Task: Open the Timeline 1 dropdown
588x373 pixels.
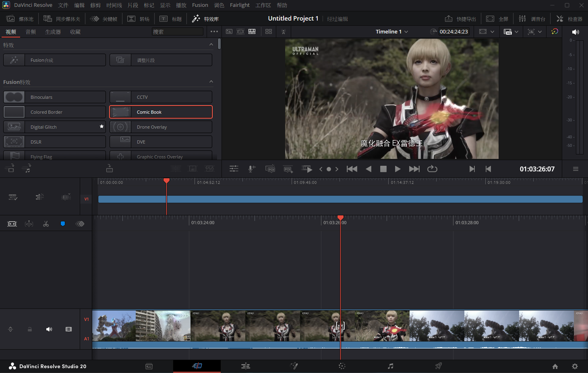Action: (392, 31)
